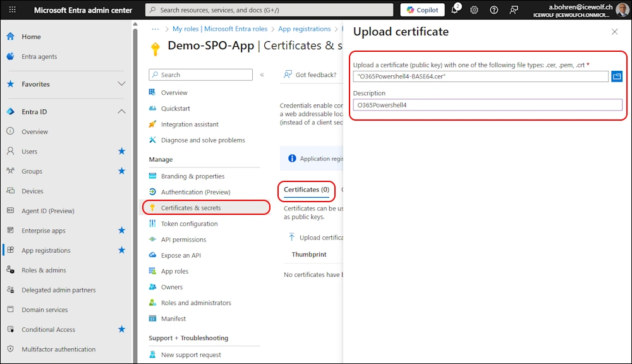
Task: Click the browse file folder icon
Action: pos(617,76)
